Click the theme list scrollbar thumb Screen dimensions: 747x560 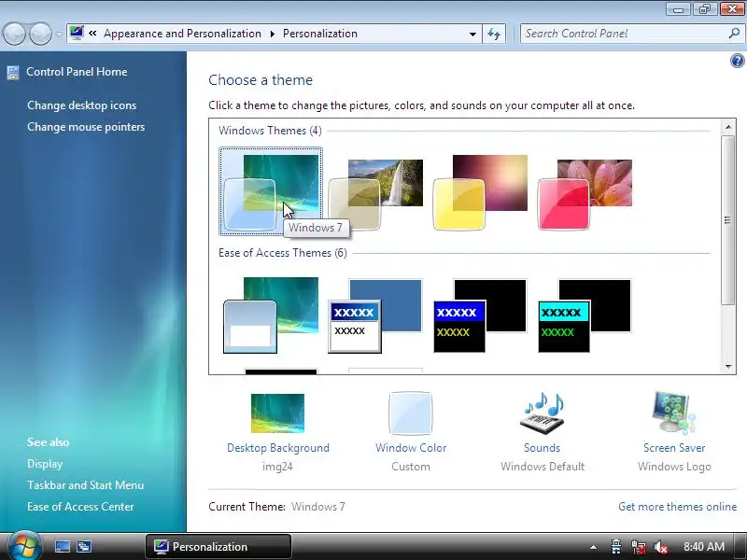pyautogui.click(x=728, y=220)
